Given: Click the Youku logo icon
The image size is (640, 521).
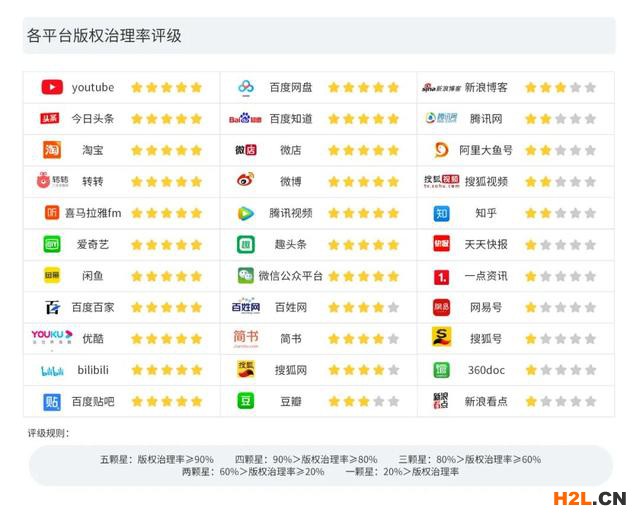Looking at the screenshot, I should [x=52, y=338].
